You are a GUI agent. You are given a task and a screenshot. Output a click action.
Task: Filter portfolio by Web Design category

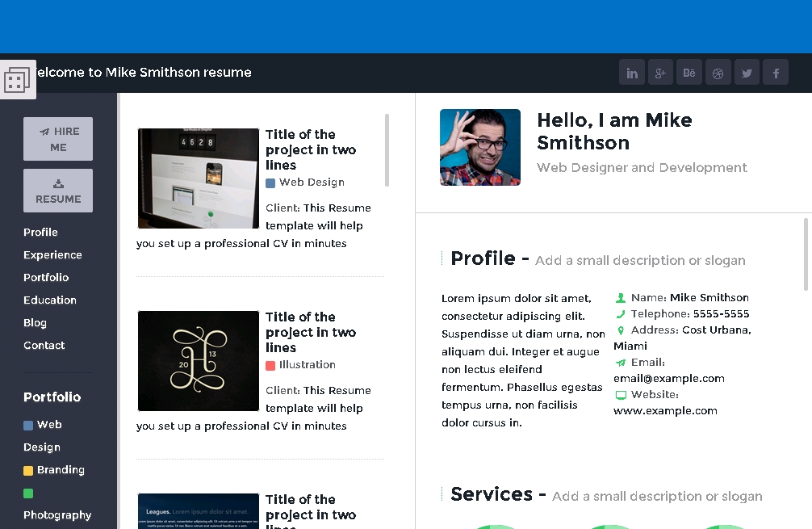click(48, 425)
